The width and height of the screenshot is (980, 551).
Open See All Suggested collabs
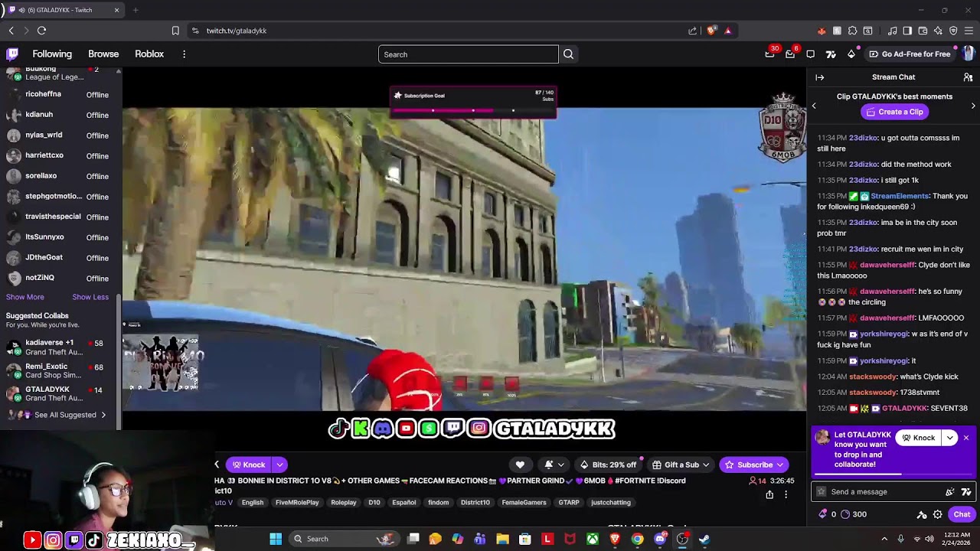pos(60,415)
